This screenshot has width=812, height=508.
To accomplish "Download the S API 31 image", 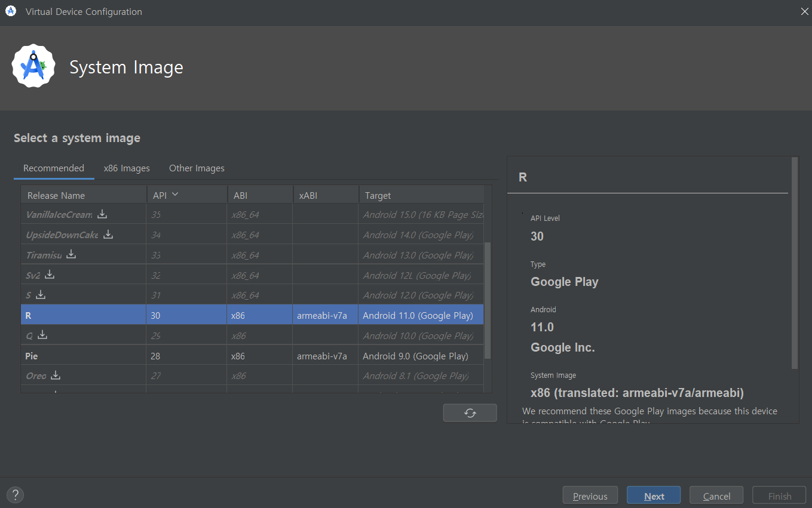I will 41,294.
